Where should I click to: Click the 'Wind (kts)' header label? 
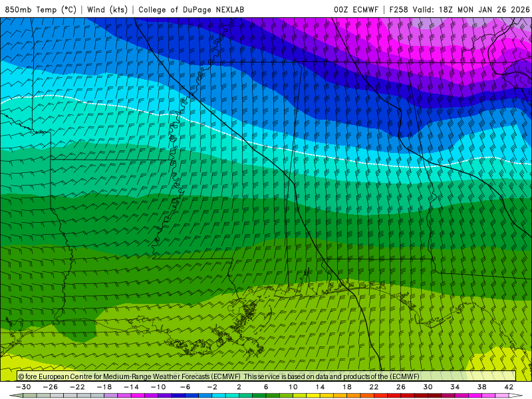click(x=107, y=9)
